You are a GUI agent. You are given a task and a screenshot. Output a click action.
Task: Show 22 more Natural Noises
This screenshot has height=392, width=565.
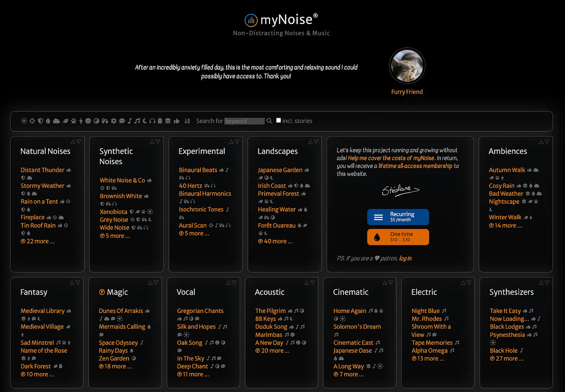38,241
